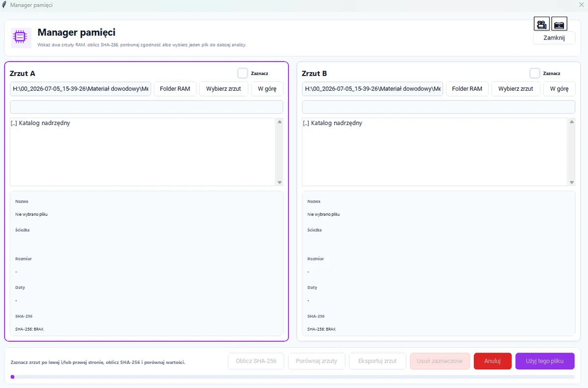Focus the empty filter field under Zrzut B path

click(439, 107)
